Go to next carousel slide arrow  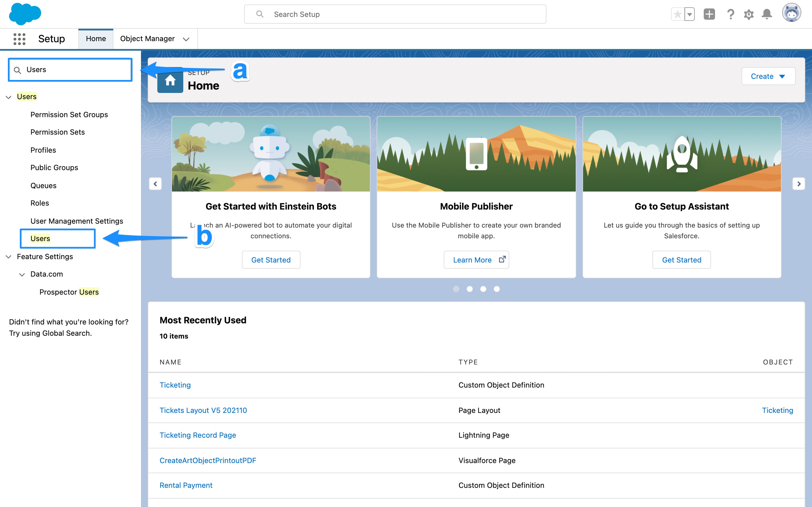tap(798, 184)
